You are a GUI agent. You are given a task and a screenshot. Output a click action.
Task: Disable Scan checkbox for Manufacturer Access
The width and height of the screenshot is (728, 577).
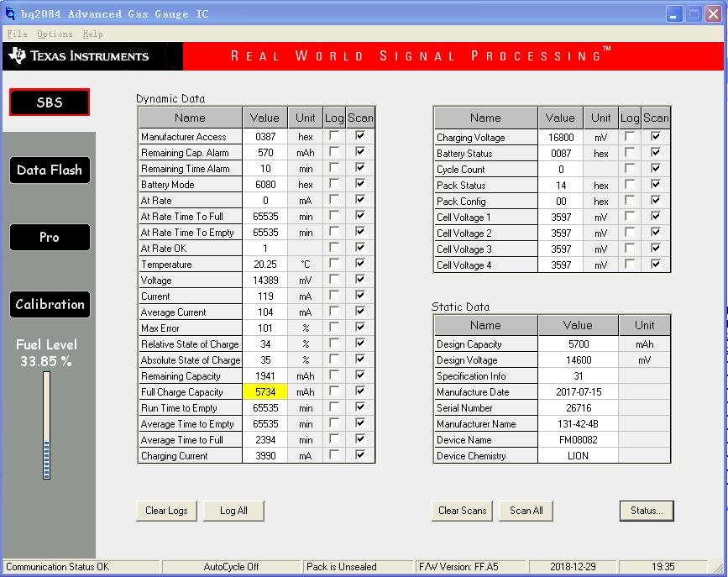coord(360,136)
